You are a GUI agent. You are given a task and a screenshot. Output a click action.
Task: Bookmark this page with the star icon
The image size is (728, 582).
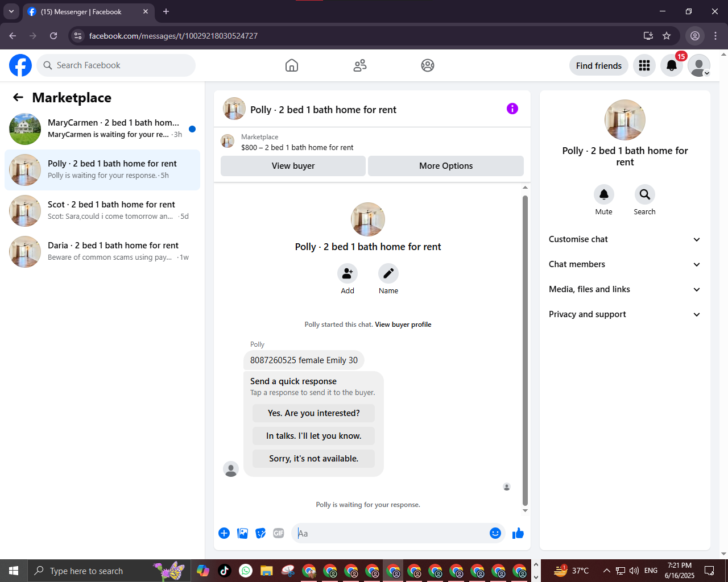pyautogui.click(x=667, y=36)
